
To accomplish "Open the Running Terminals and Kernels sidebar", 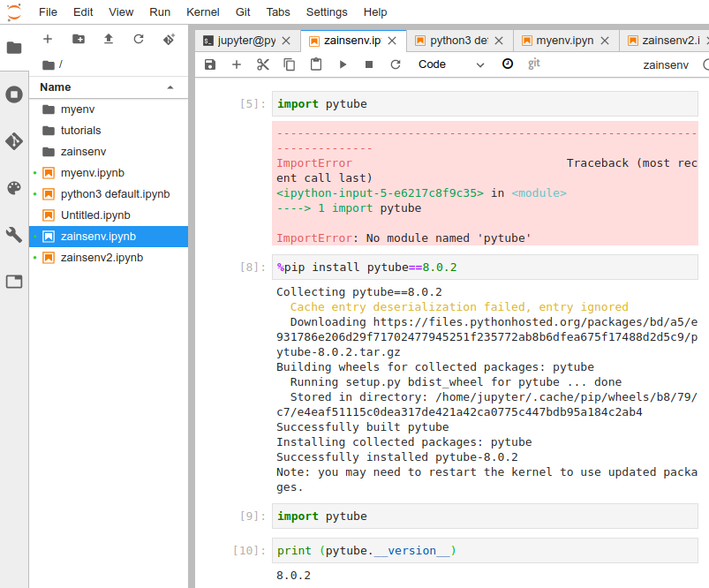I will click(14, 94).
